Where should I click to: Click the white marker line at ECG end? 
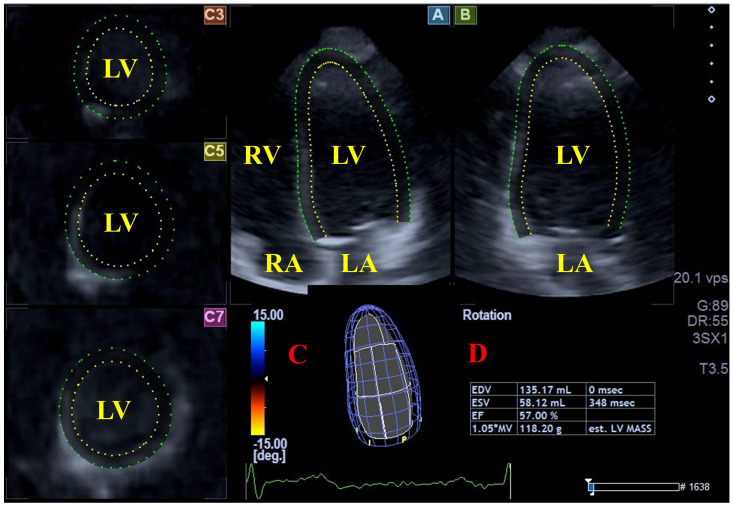[x=510, y=481]
